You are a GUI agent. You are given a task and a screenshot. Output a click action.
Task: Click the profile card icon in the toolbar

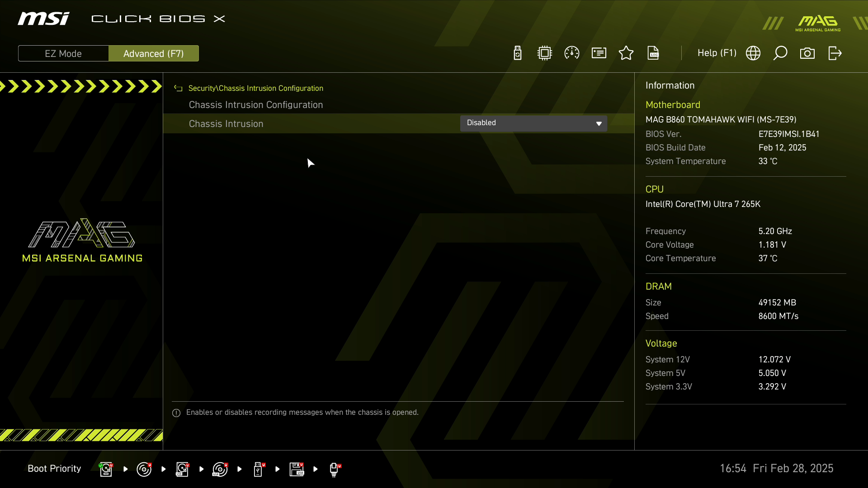click(x=599, y=53)
